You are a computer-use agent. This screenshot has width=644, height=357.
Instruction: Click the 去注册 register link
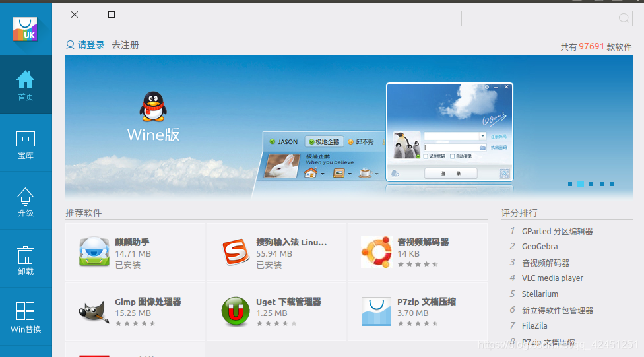(125, 45)
